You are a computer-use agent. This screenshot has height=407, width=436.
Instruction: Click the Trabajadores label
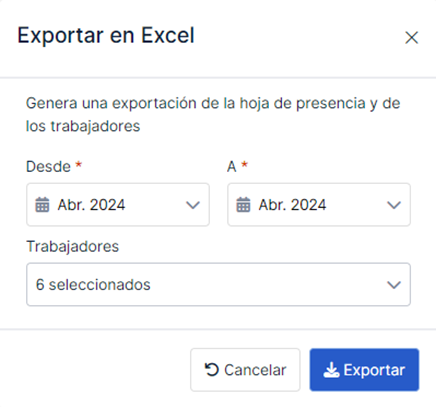(x=72, y=247)
